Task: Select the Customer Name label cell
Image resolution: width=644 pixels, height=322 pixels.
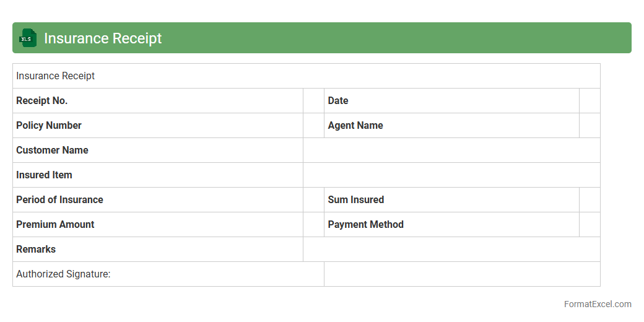Action: [158, 150]
